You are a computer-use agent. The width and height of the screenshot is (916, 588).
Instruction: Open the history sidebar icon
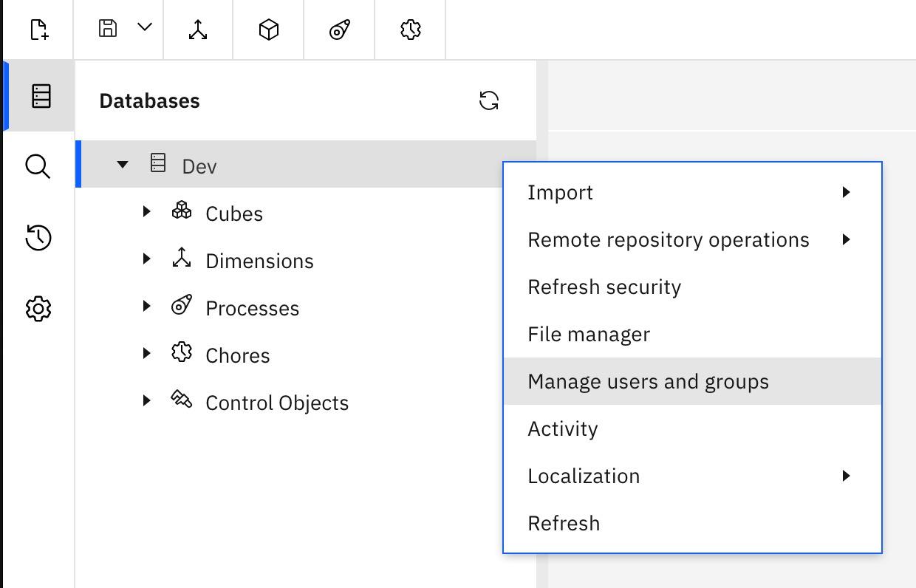[x=38, y=237]
